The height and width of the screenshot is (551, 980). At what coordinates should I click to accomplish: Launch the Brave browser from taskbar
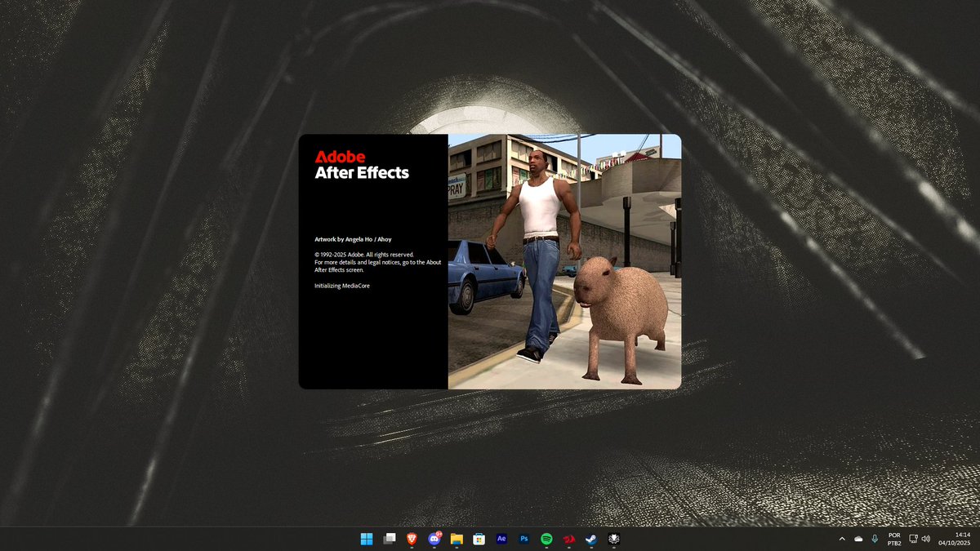[412, 539]
